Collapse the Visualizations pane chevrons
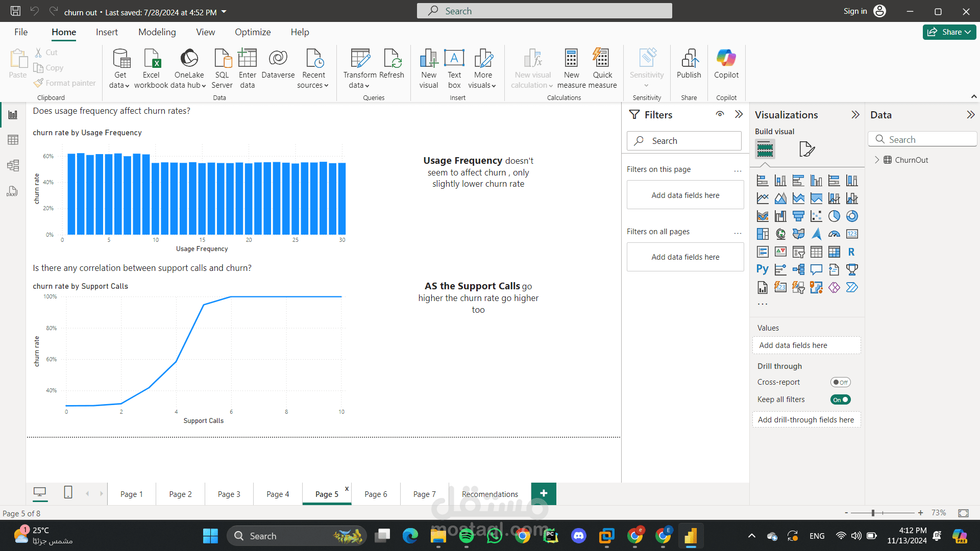This screenshot has width=980, height=551. 855,115
